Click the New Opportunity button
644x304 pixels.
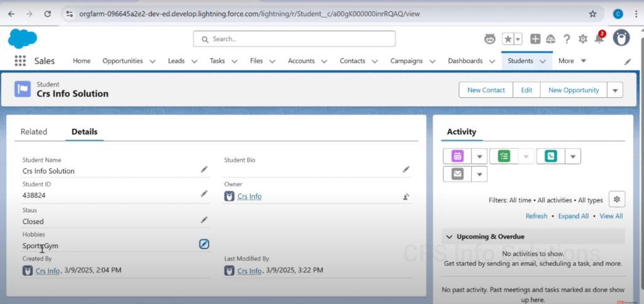click(x=574, y=90)
